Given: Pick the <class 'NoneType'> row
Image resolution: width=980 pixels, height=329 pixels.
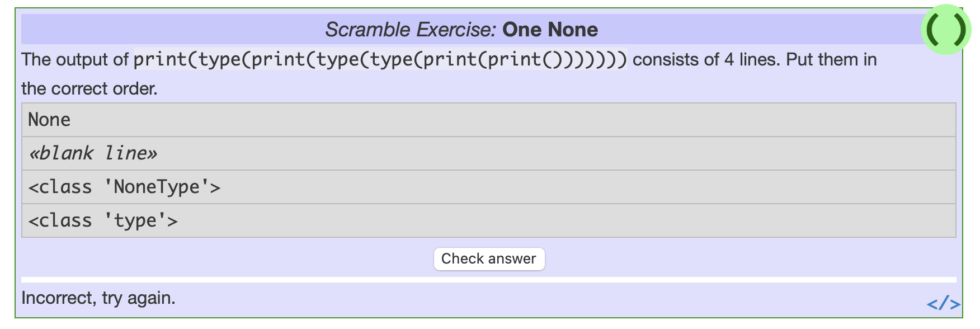Looking at the screenshot, I should tap(488, 187).
